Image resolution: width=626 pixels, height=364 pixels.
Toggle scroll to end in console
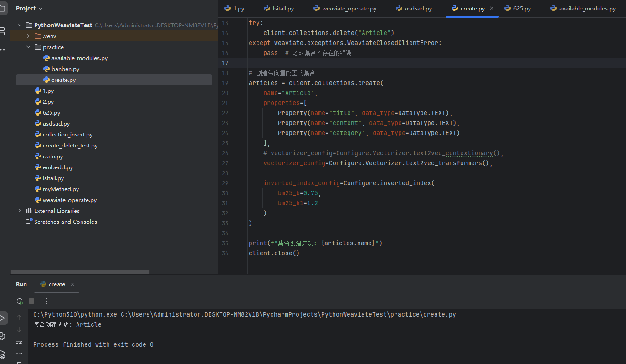[19, 353]
